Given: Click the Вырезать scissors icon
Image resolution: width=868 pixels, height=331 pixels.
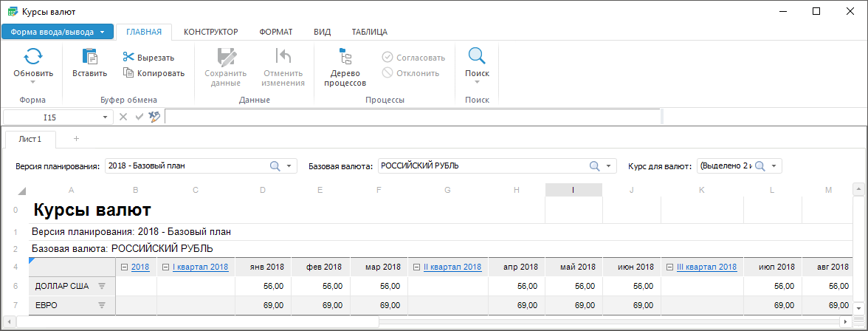Looking at the screenshot, I should click(x=128, y=58).
